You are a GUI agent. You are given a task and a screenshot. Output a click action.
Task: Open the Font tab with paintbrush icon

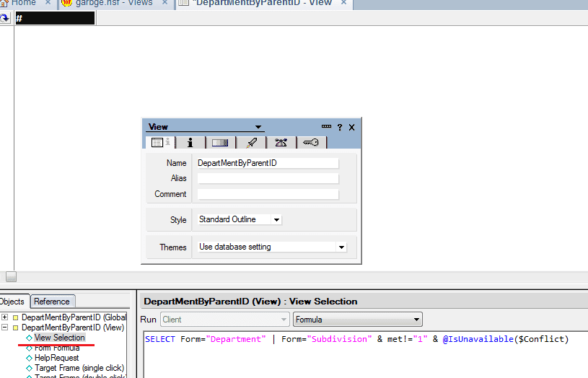(x=251, y=143)
